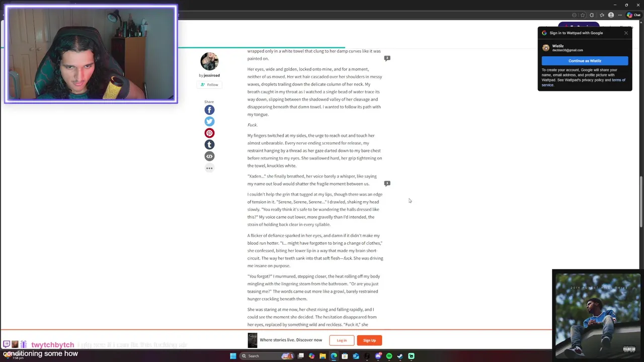Switch to Microsoft Edge in the taskbar

334,356
